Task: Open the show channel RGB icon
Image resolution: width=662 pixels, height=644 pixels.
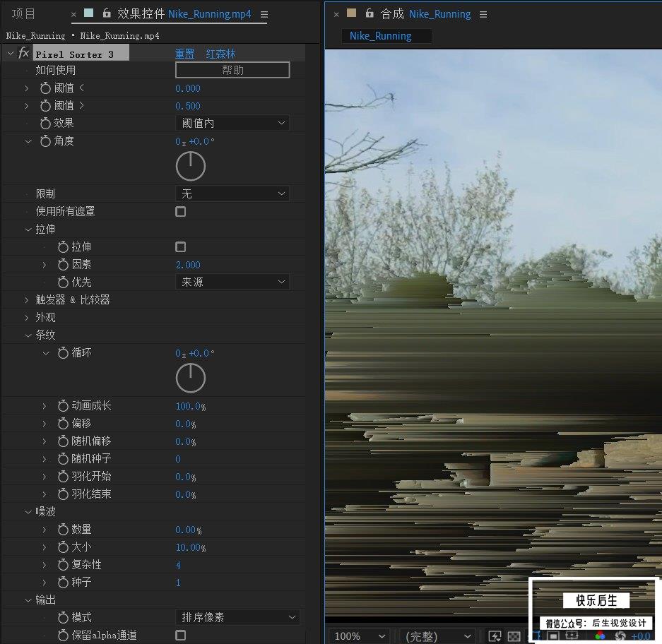Action: click(x=600, y=636)
